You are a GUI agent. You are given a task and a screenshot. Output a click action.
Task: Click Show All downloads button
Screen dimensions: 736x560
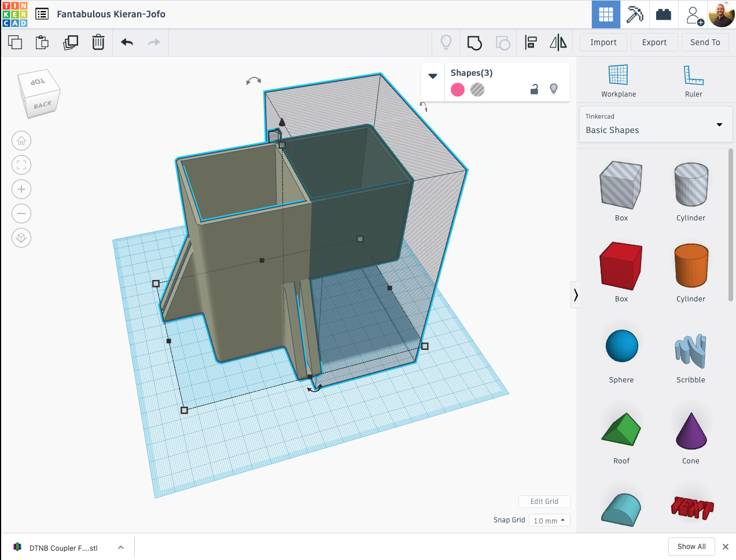coord(691,547)
